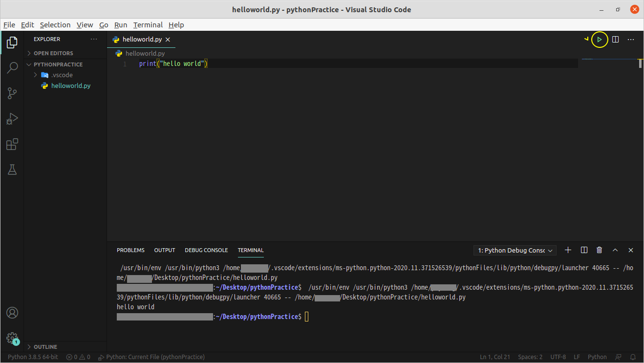Image resolution: width=644 pixels, height=363 pixels.
Task: Close the helloworld.py editor tab
Action: [168, 40]
